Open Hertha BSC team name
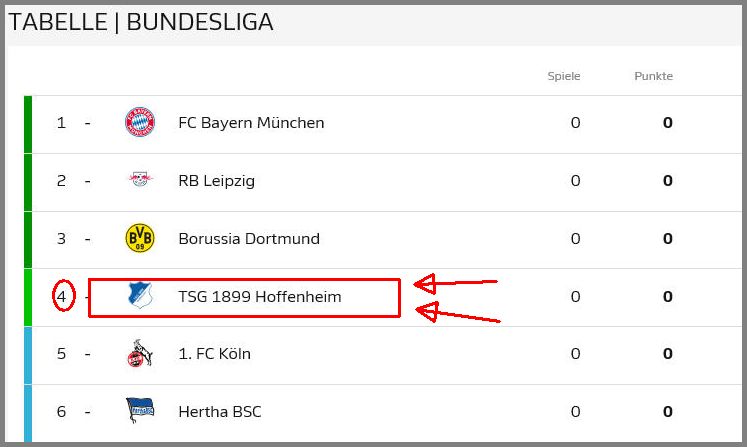The width and height of the screenshot is (747, 447). point(220,412)
